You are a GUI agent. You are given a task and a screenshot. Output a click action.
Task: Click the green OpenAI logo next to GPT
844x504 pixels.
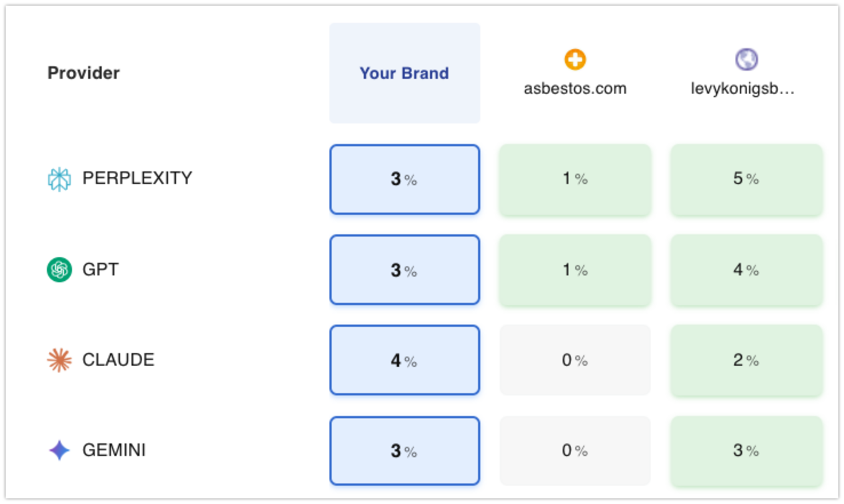[59, 269]
